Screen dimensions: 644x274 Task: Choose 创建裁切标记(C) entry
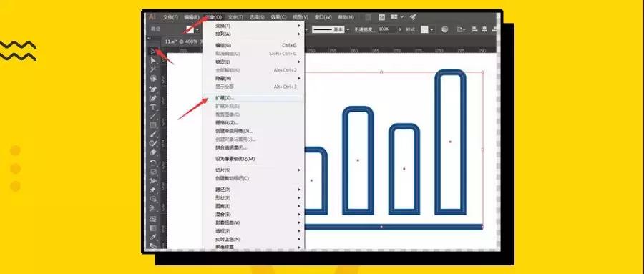pos(253,178)
